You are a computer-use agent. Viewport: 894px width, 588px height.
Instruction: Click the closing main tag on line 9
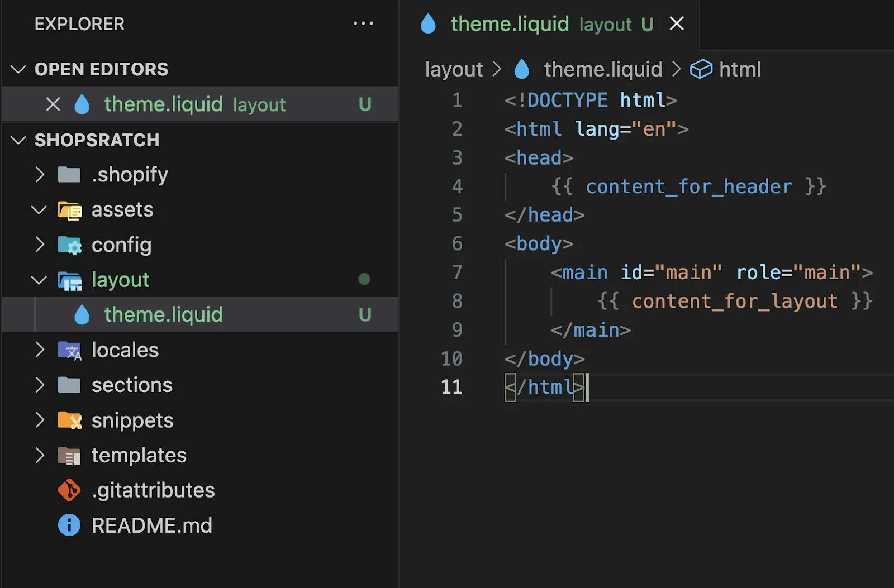click(x=591, y=330)
